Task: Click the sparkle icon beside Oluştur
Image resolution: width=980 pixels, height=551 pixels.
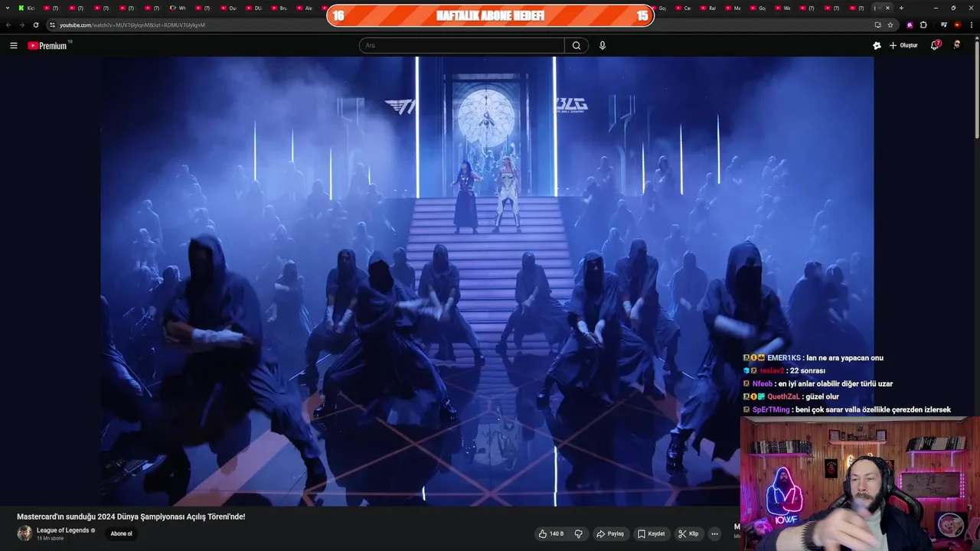Action: [877, 46]
